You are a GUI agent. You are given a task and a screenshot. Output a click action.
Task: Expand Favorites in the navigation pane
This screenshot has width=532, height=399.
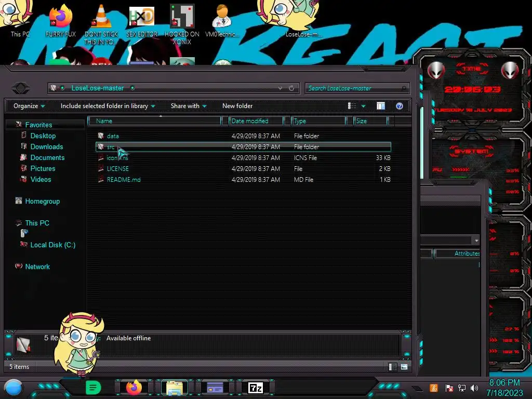(38, 125)
